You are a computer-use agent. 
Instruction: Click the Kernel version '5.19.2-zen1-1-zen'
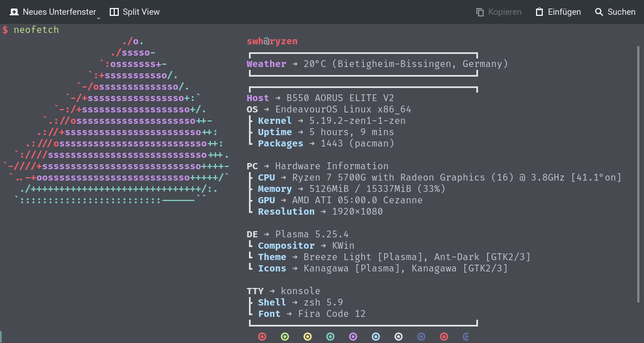[358, 120]
